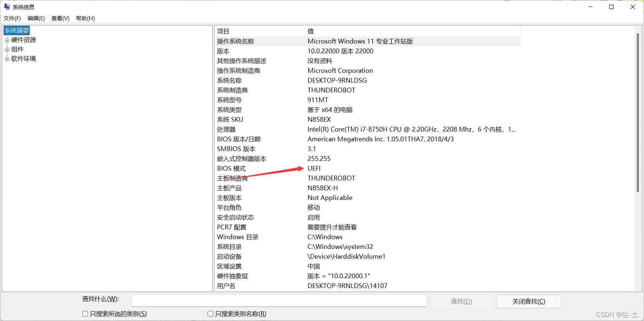
Task: Click the value \Device\HarddiskVolume1
Action: [346, 257]
